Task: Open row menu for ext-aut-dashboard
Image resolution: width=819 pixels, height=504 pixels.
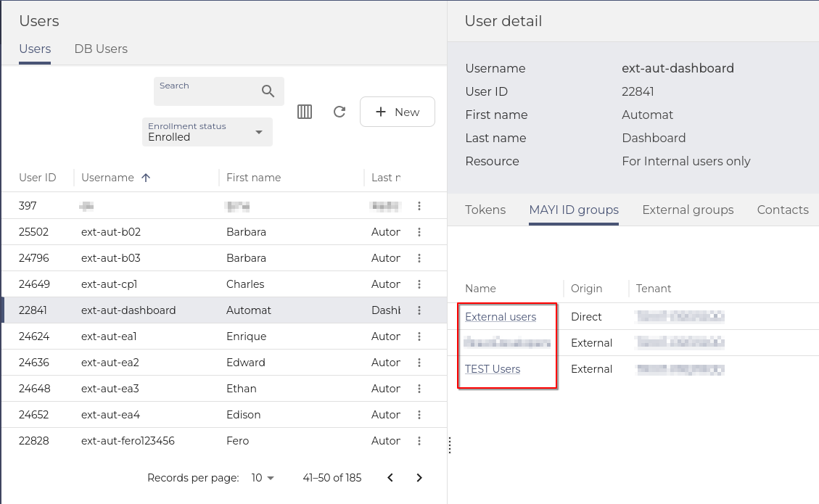Action: 419,310
